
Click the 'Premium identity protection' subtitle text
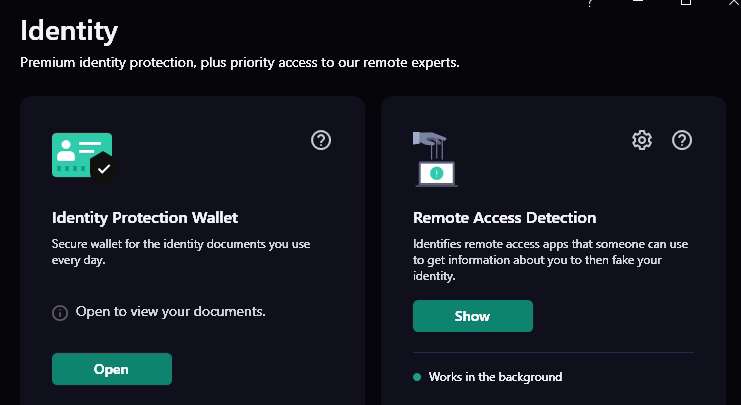click(x=240, y=63)
